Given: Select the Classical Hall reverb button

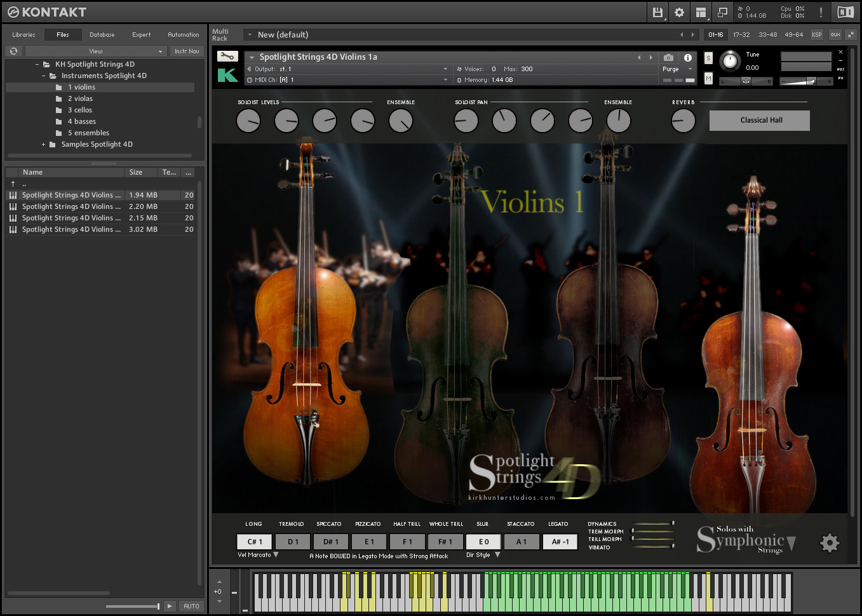Looking at the screenshot, I should click(760, 120).
